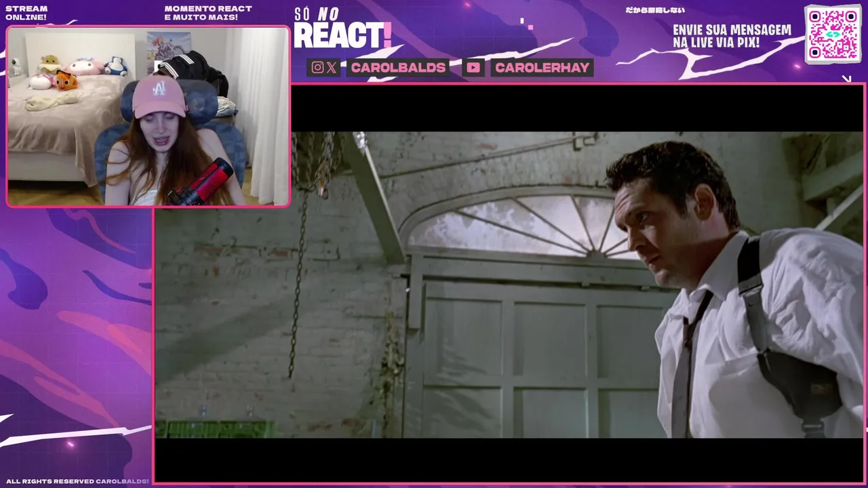Image resolution: width=868 pixels, height=488 pixels.
Task: Click the ALL RIGHTS RESERVED CAROLBALDS! footer
Action: tap(77, 481)
